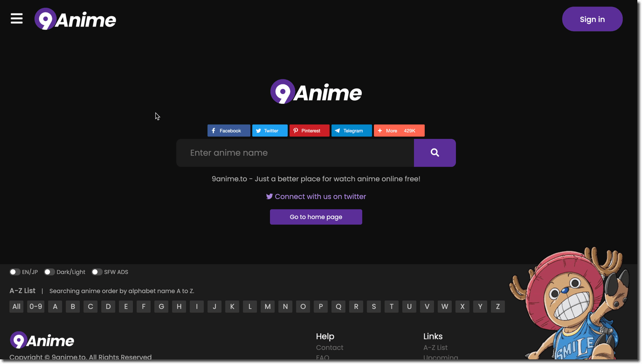The image size is (642, 364).
Task: Click the A-Z List heading text
Action: click(x=22, y=290)
